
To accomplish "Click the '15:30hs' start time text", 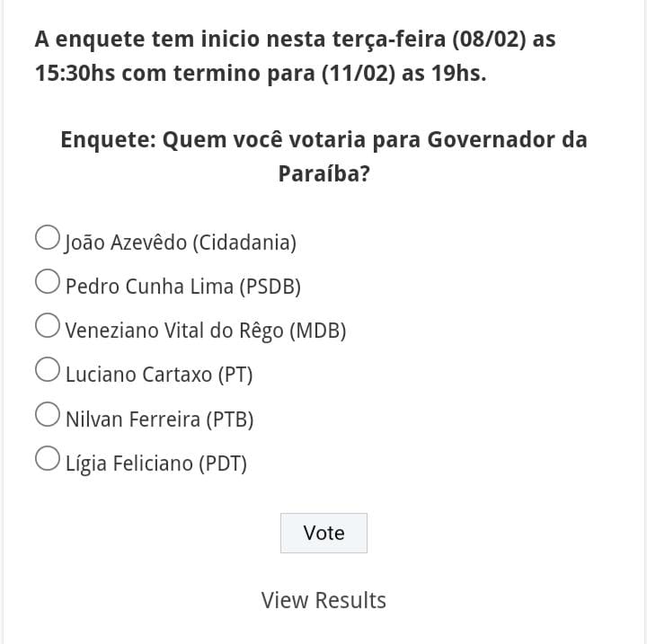I will [75, 74].
